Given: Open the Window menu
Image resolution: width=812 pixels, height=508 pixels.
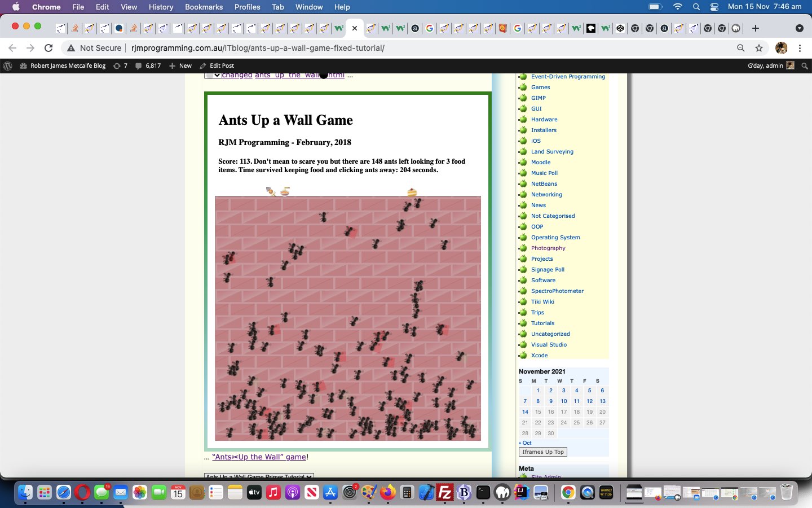Looking at the screenshot, I should (309, 7).
